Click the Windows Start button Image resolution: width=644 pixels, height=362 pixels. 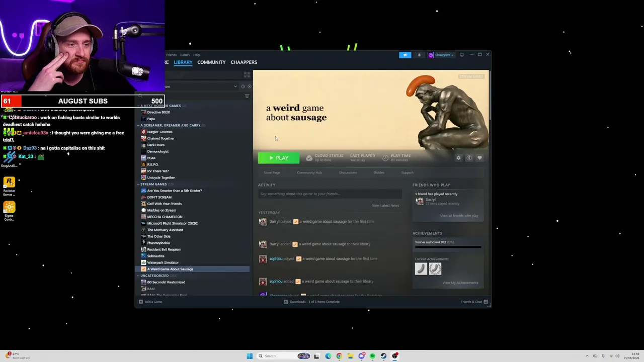pyautogui.click(x=250, y=356)
